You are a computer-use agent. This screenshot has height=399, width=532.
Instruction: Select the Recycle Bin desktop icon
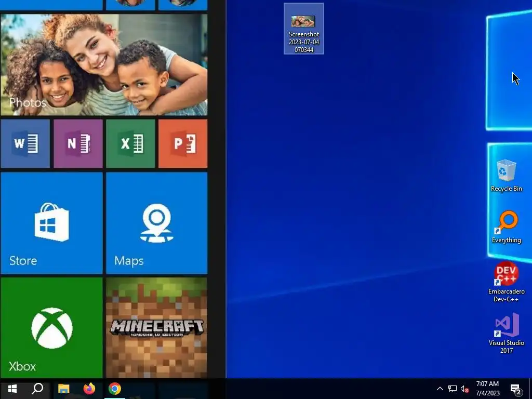(x=506, y=176)
